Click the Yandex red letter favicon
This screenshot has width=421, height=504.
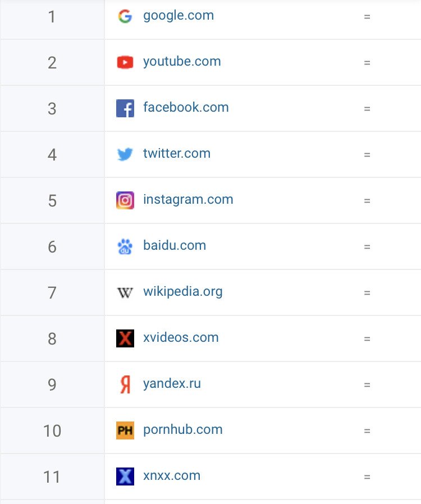point(125,384)
